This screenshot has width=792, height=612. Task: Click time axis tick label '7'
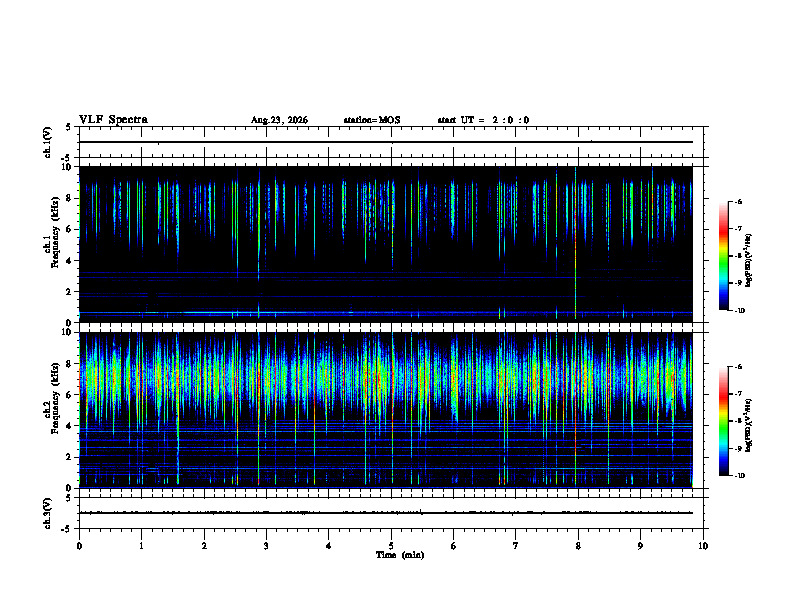coord(516,546)
